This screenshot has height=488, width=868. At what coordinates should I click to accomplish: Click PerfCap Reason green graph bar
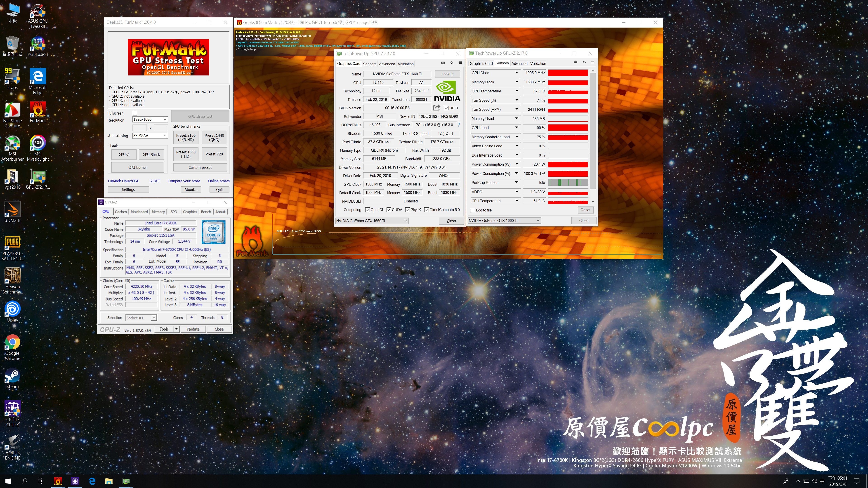coord(568,183)
